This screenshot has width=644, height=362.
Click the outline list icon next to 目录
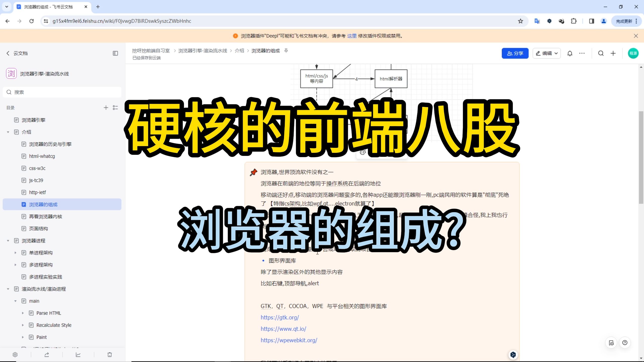115,108
